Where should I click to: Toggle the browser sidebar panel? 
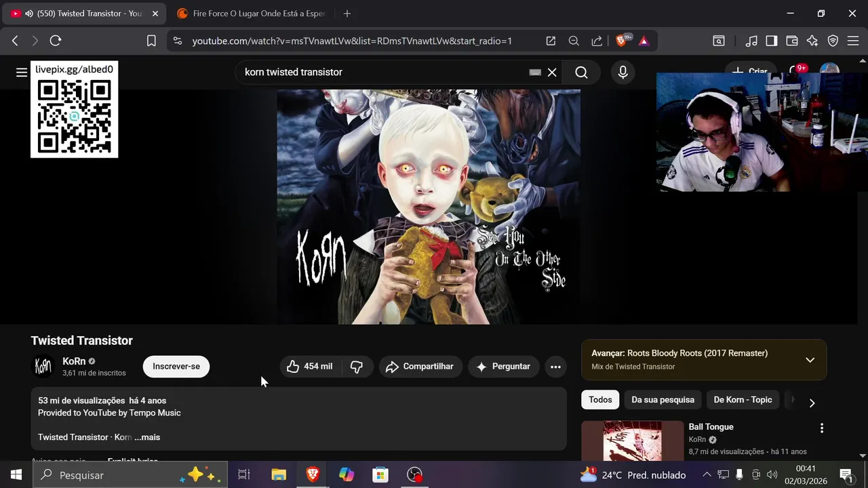click(x=772, y=41)
